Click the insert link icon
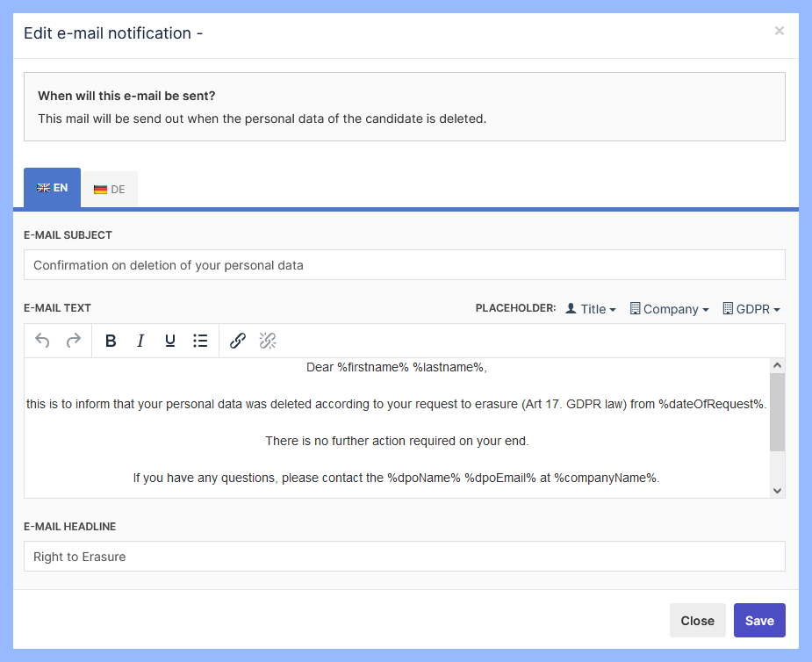Viewport: 812px width, 662px height. (238, 341)
